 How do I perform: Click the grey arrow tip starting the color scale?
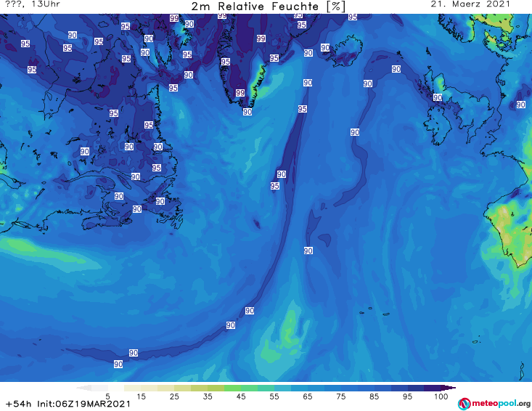83,388
